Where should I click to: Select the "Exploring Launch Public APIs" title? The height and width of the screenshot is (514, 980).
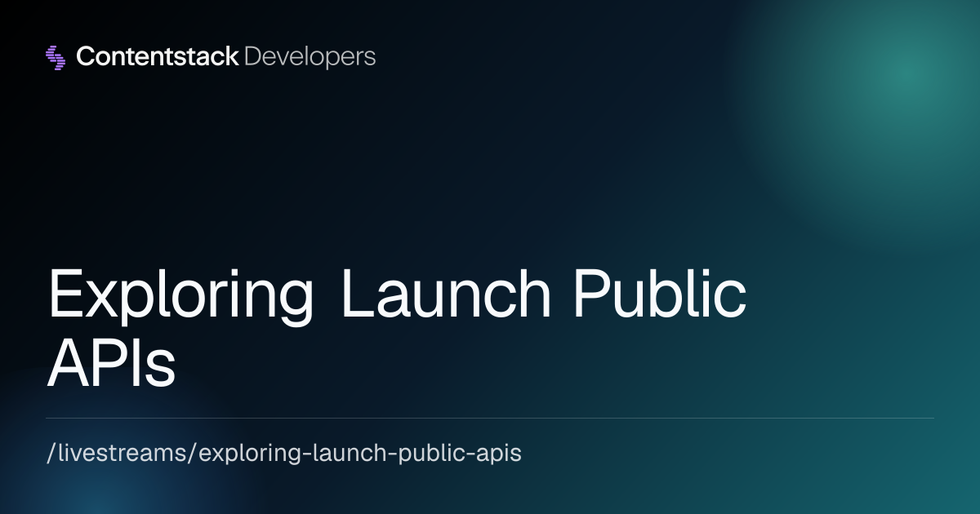[x=397, y=326]
